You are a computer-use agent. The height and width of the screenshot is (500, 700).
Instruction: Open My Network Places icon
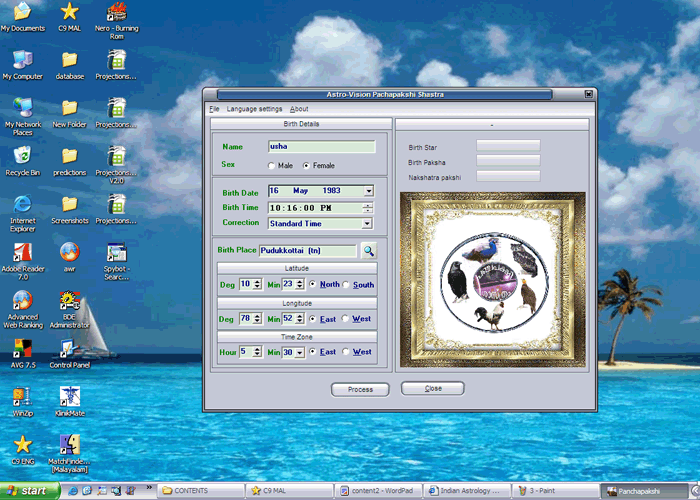23,117
